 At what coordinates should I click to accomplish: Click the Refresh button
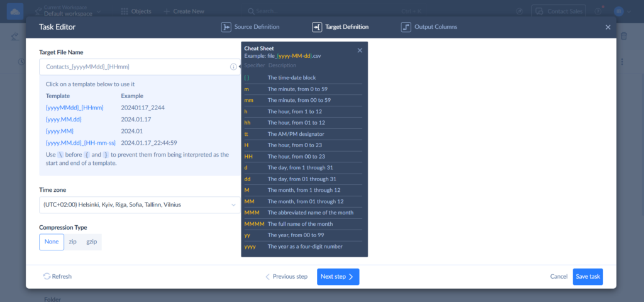(x=57, y=277)
